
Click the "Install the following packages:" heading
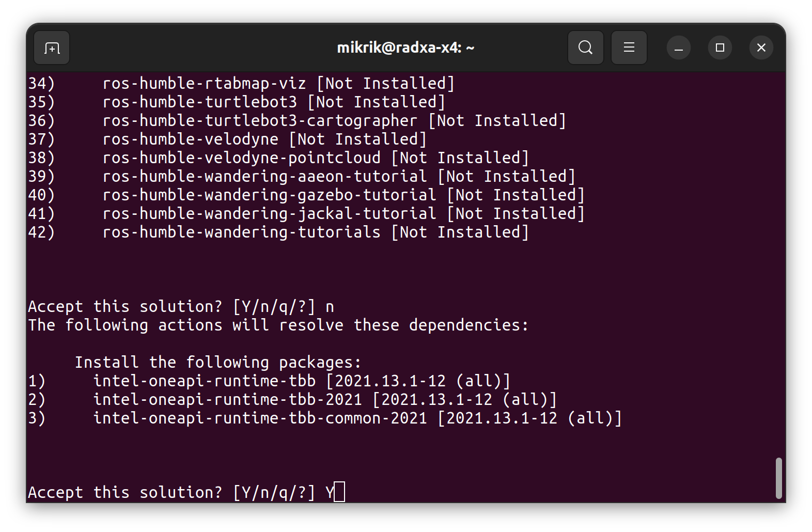coord(218,363)
